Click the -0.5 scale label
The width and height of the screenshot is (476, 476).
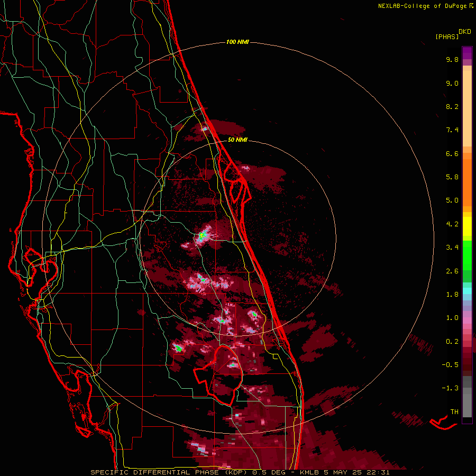[x=450, y=365]
